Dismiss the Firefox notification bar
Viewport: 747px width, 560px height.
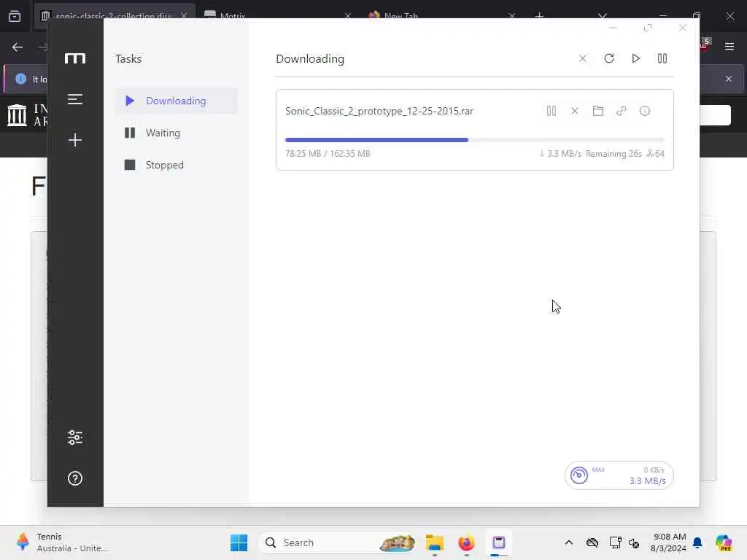click(x=729, y=79)
